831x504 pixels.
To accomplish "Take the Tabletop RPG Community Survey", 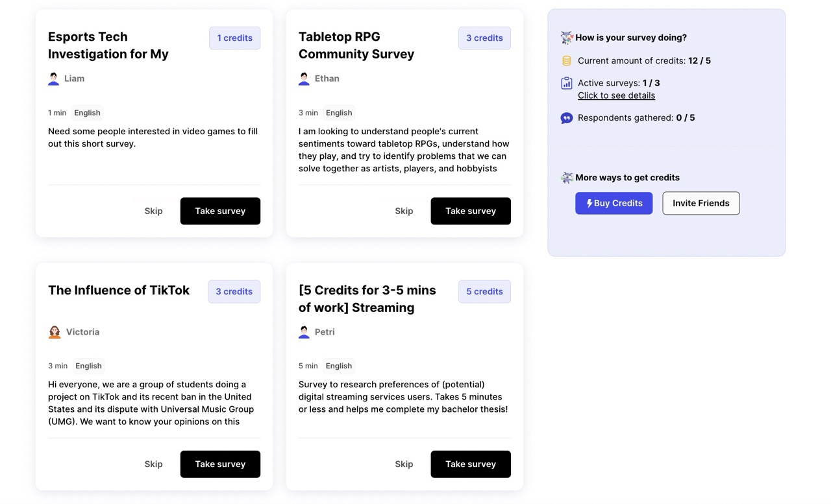I will (x=471, y=211).
